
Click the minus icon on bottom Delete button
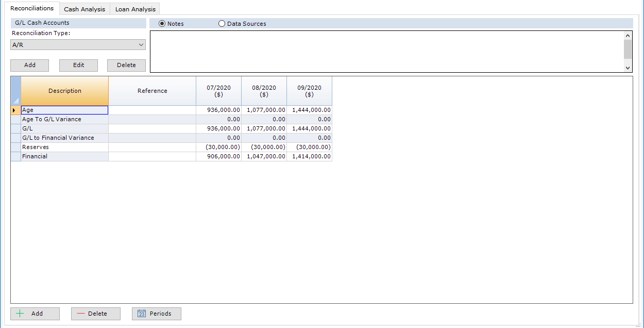[80, 314]
